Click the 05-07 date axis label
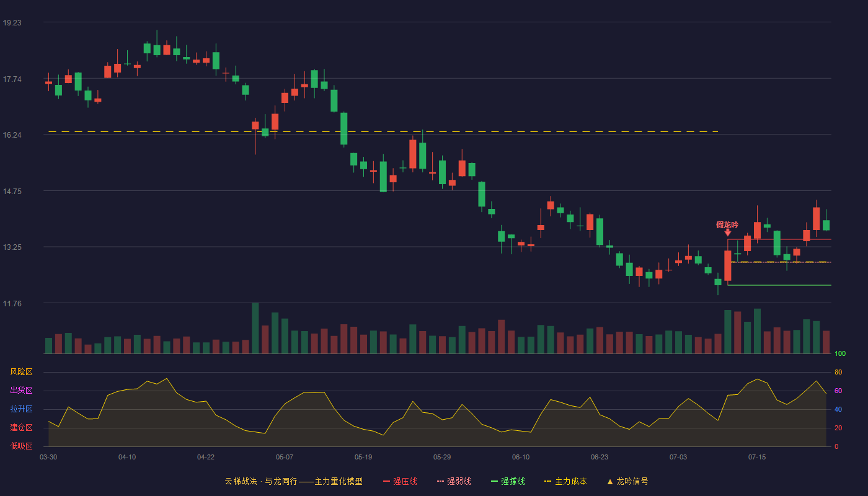The height and width of the screenshot is (496, 868). click(x=285, y=457)
